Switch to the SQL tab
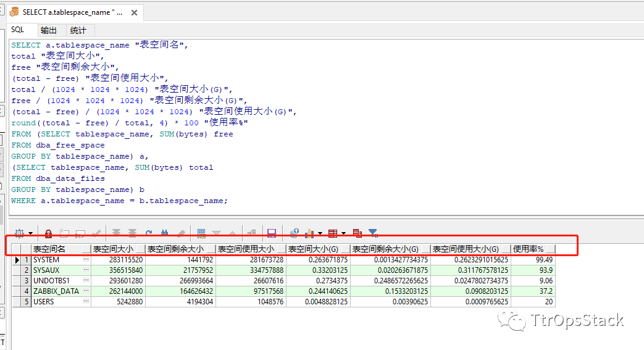This screenshot has height=350, width=644. coord(18,30)
